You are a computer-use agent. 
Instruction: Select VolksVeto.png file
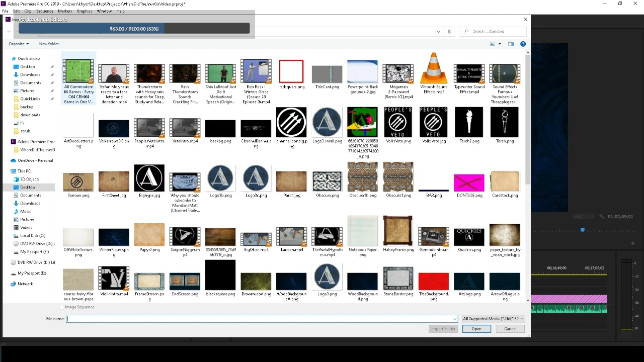pos(398,126)
